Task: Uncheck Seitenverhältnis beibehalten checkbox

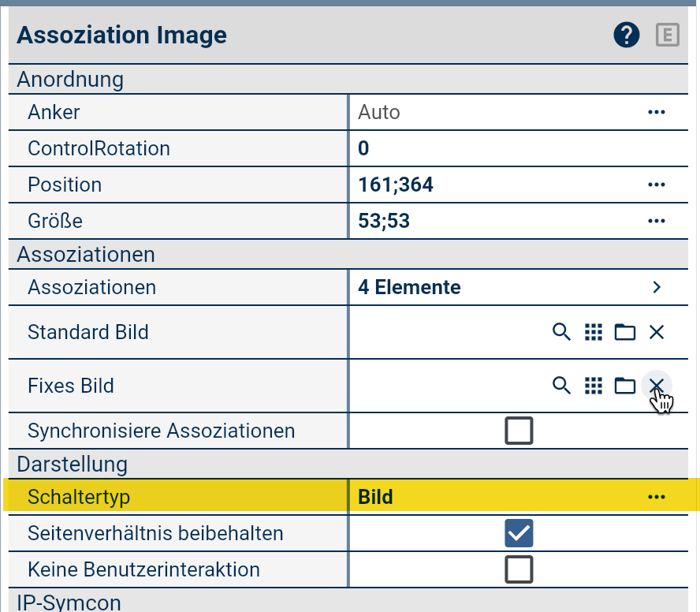Action: click(x=519, y=533)
